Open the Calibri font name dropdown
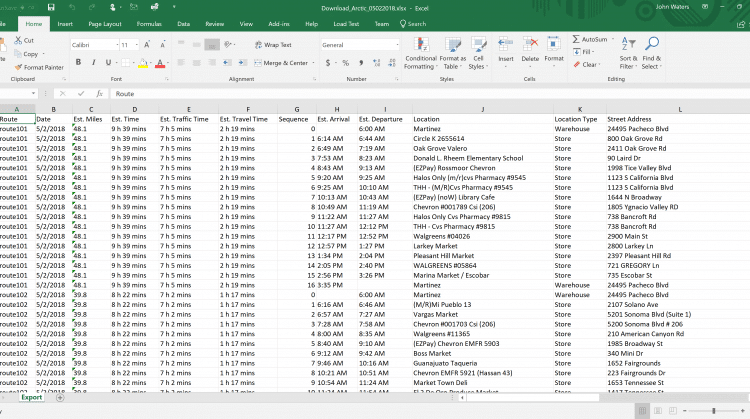The image size is (750, 419). 117,45
